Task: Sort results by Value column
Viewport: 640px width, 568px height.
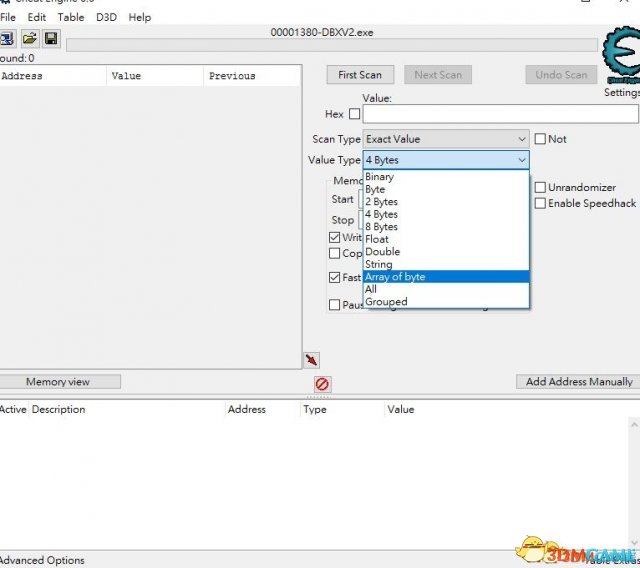Action: 155,76
